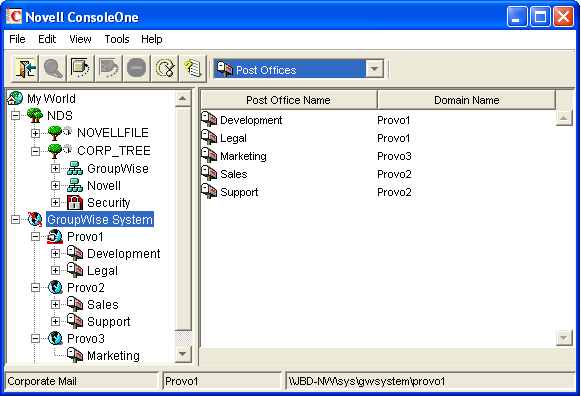Open the Edit menu
Screen dimensions: 581x396
(x=47, y=39)
